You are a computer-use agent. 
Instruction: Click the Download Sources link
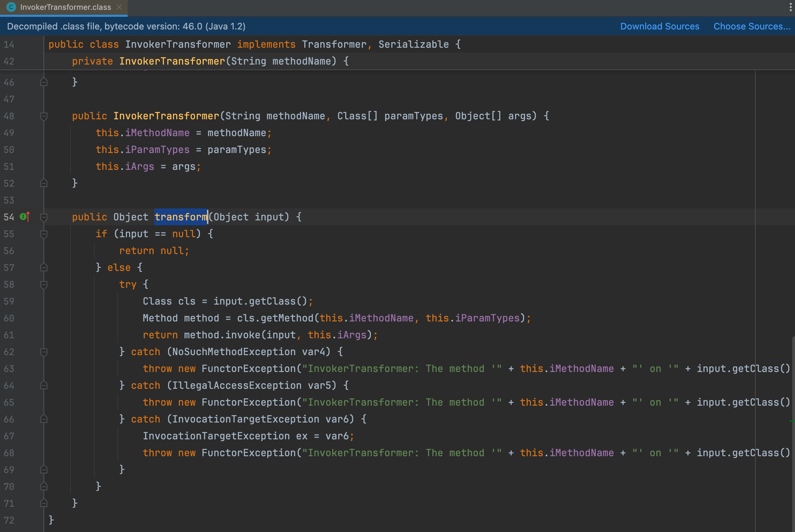[660, 26]
